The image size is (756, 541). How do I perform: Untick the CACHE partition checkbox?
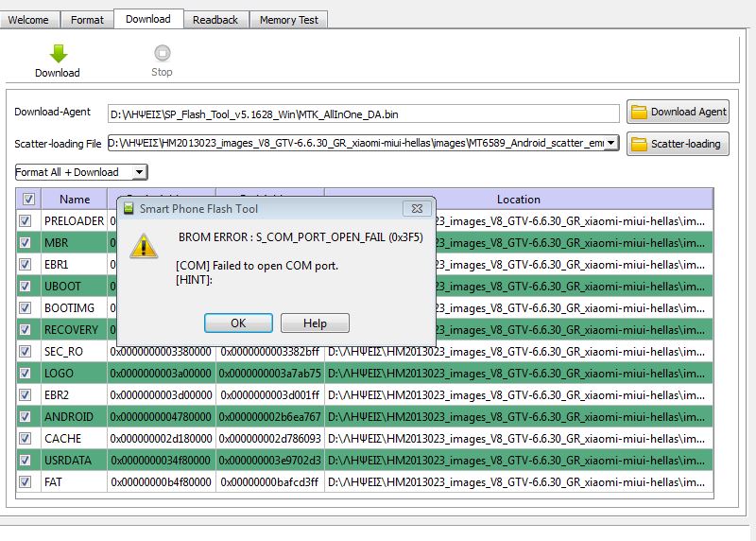(x=26, y=438)
